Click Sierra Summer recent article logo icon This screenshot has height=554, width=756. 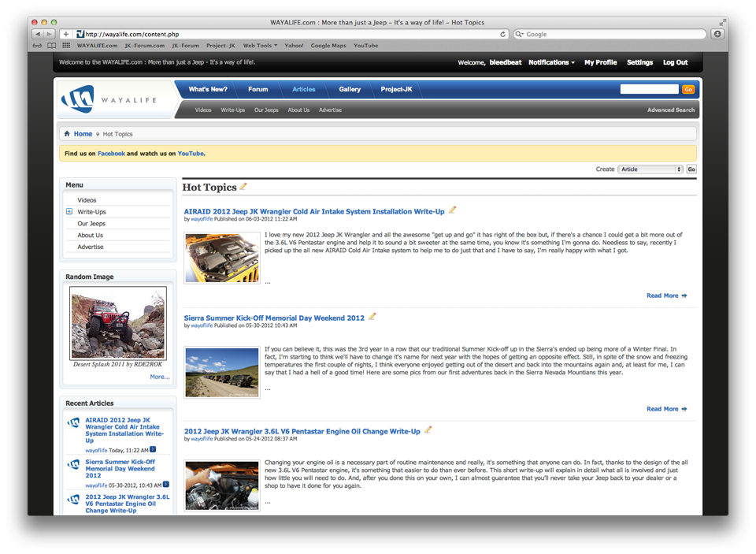point(74,464)
